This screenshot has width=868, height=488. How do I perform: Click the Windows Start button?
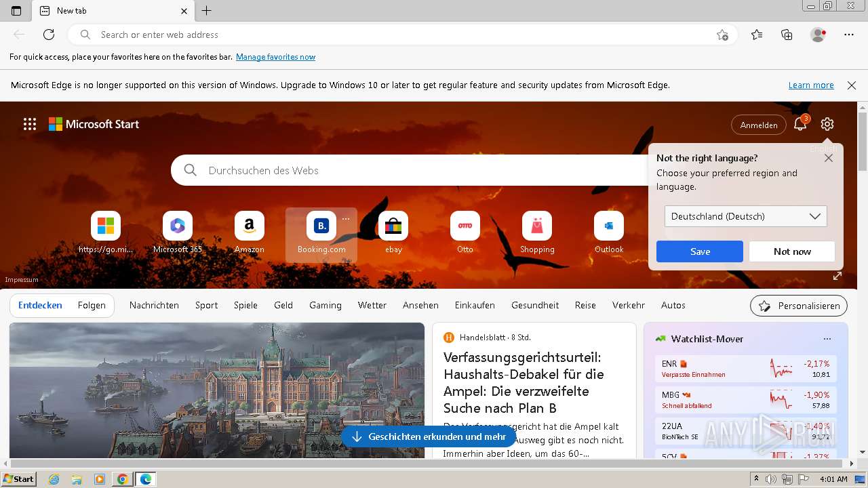point(18,479)
